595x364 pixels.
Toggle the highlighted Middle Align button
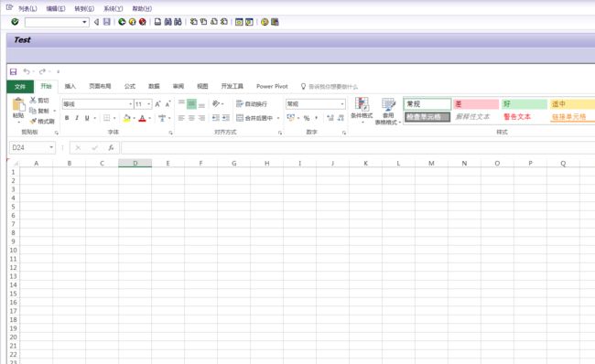(191, 103)
